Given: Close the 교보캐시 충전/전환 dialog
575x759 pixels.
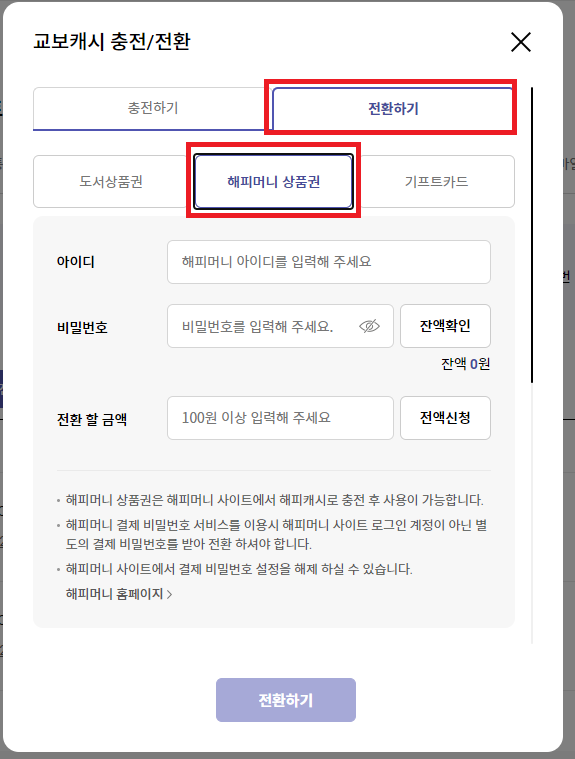Looking at the screenshot, I should 521,42.
